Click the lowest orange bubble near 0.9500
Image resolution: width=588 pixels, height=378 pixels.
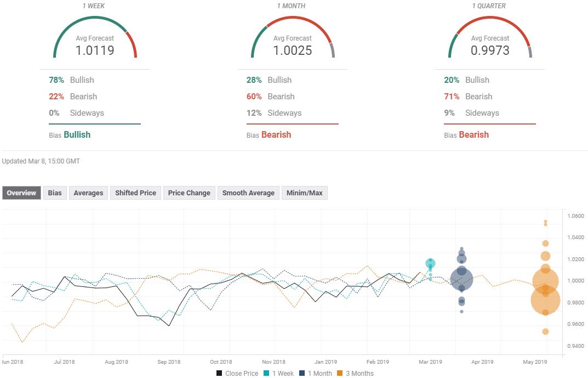[545, 331]
